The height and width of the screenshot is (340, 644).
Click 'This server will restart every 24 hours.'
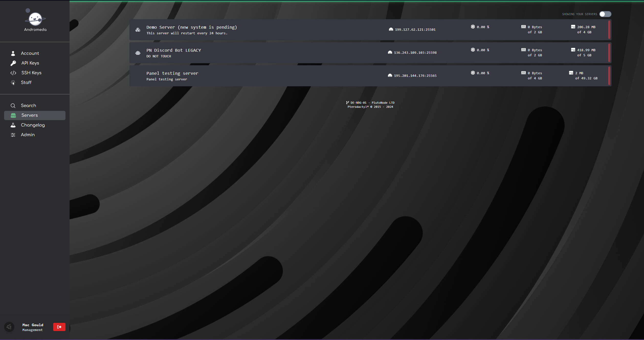pyautogui.click(x=187, y=33)
